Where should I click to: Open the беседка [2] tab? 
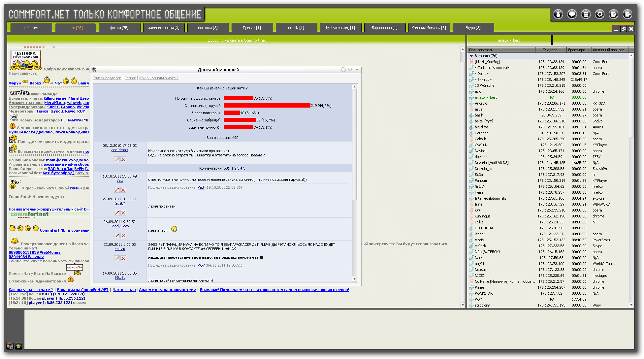tap(208, 28)
